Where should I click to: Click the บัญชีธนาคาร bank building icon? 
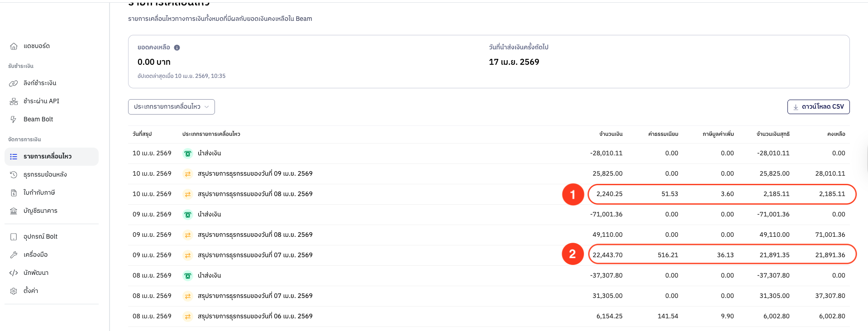(14, 211)
